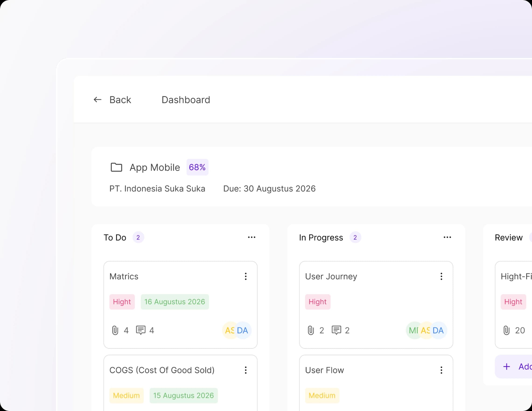Open the User Flow card kebab menu
This screenshot has height=411, width=532.
click(441, 370)
